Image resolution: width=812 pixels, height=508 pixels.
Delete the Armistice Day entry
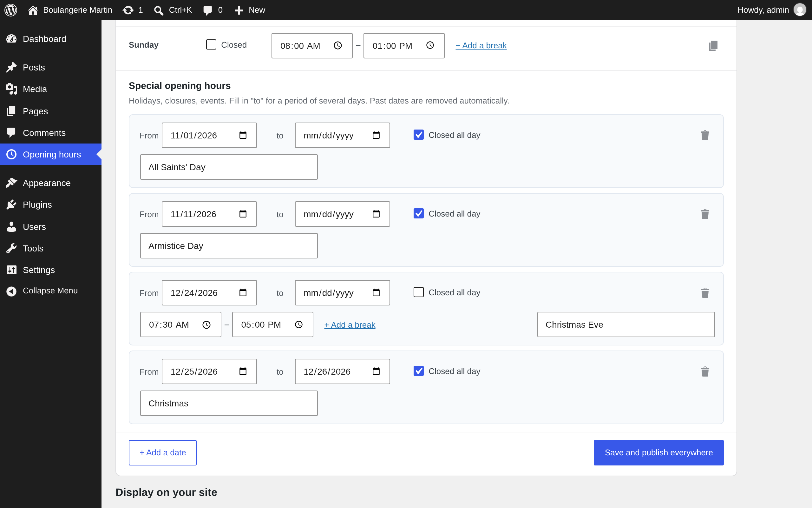point(705,214)
